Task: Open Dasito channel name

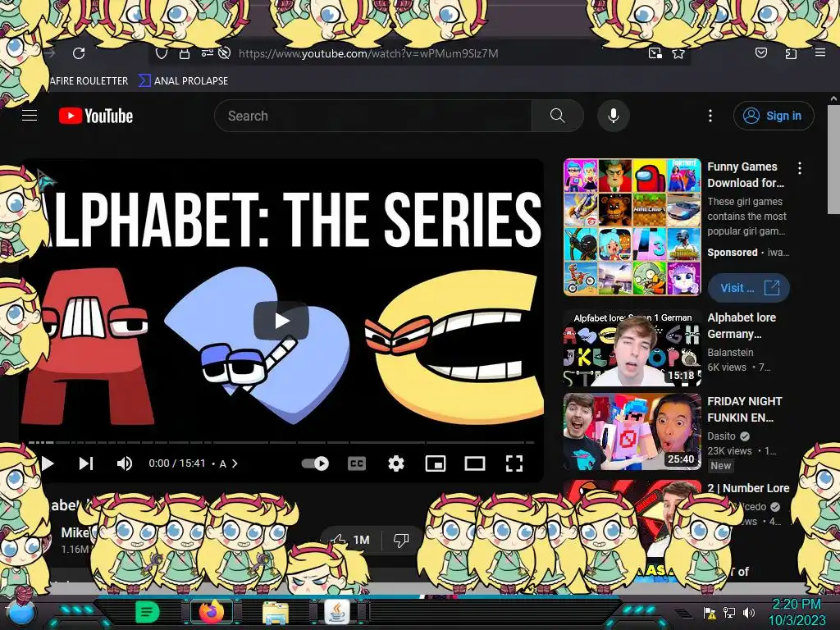Action: (x=721, y=436)
